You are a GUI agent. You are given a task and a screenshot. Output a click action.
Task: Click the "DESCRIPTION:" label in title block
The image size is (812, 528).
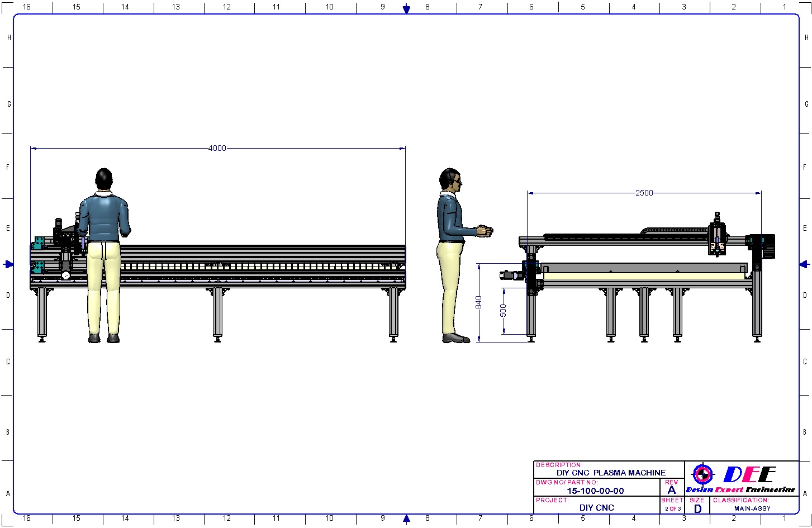coord(559,465)
